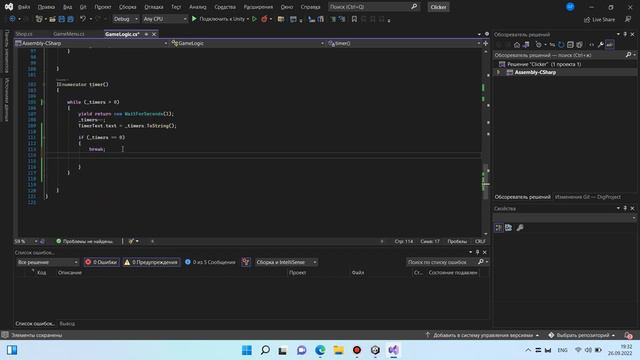This screenshot has height=360, width=640.
Task: Open Windows Start button on taskbar
Action: point(247,350)
